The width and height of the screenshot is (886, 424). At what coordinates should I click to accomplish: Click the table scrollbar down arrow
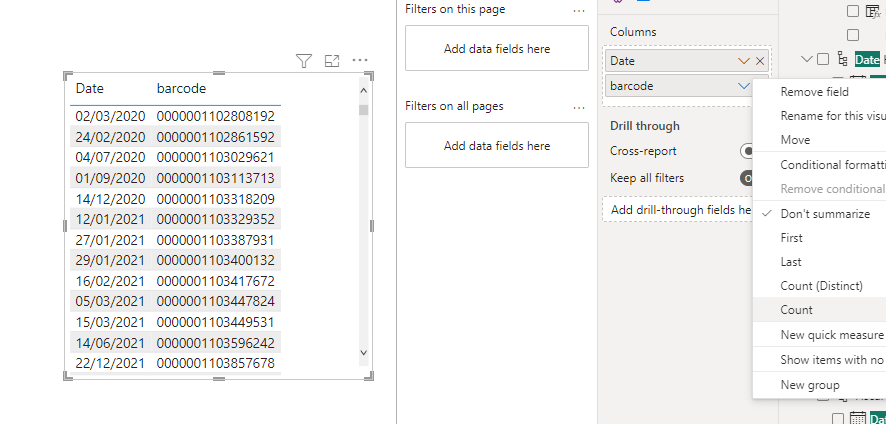click(363, 352)
